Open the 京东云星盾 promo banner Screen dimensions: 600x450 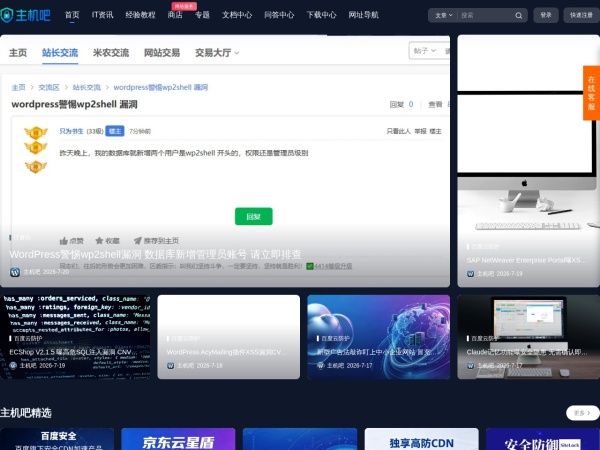pyautogui.click(x=178, y=439)
